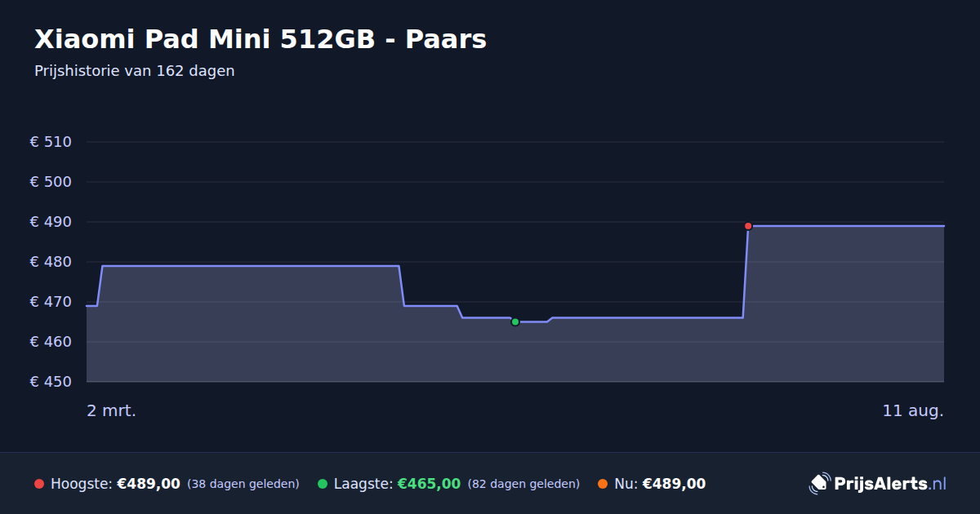This screenshot has height=514, width=980.
Task: Click the red highest-price dot on chart
Action: [x=748, y=226]
